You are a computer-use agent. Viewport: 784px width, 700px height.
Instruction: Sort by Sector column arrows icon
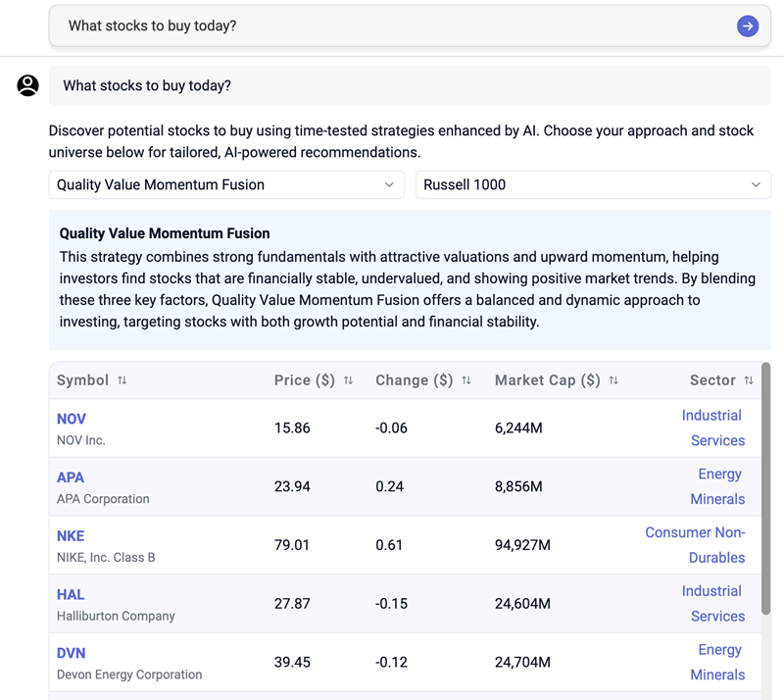[749, 380]
